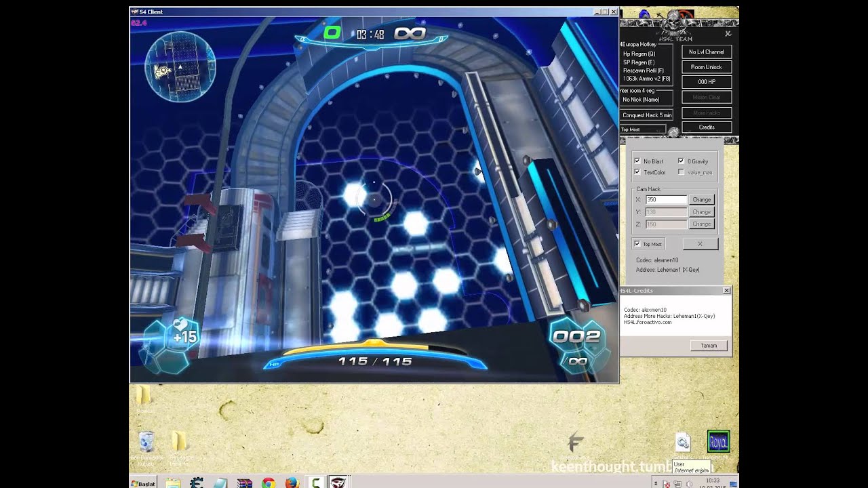Click the HS4L.foroactivo.com address text
This screenshot has width=868, height=488.
[648, 322]
